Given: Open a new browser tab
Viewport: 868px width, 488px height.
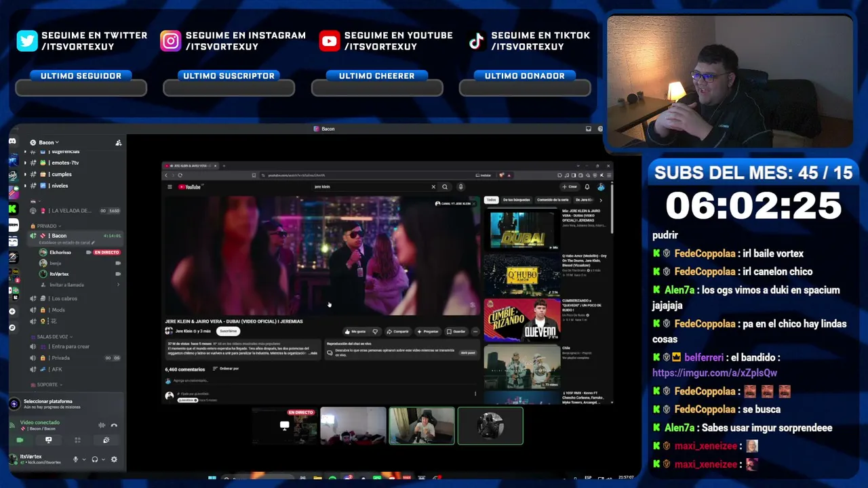Looking at the screenshot, I should 224,166.
